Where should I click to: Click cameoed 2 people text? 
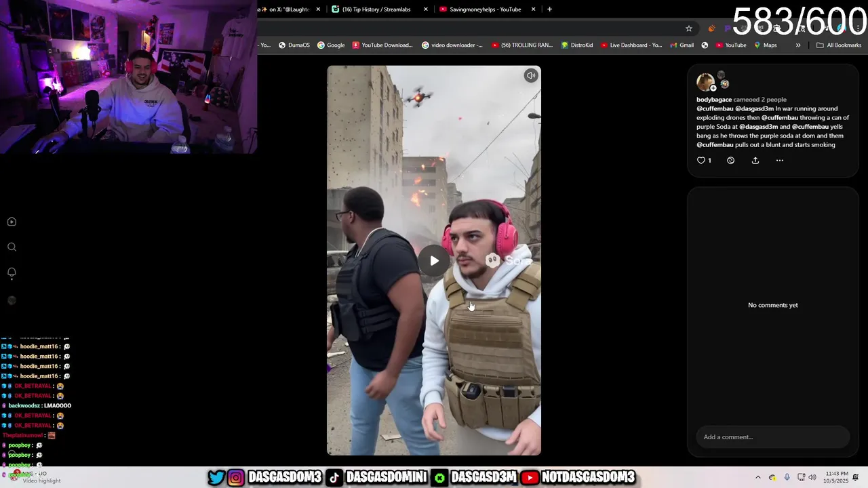pyautogui.click(x=760, y=100)
